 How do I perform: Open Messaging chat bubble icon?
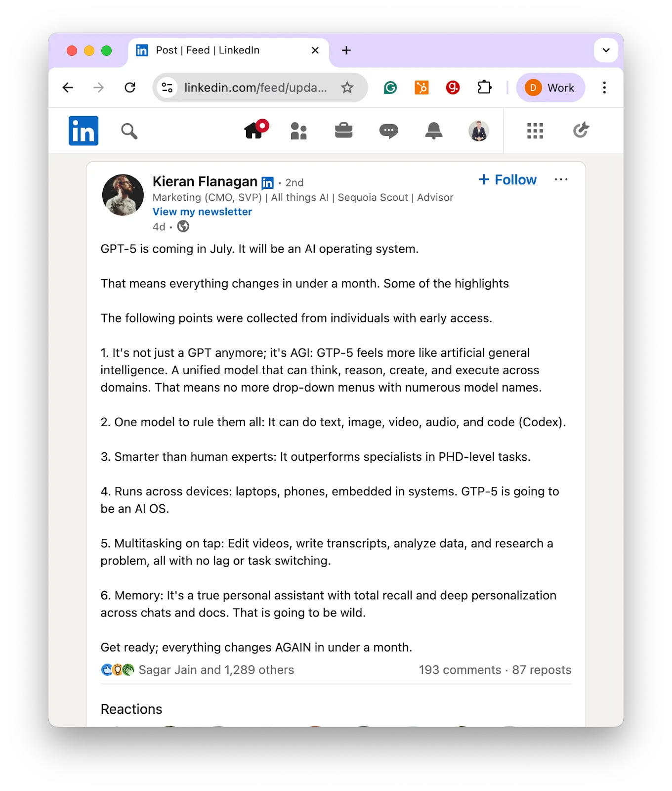388,131
